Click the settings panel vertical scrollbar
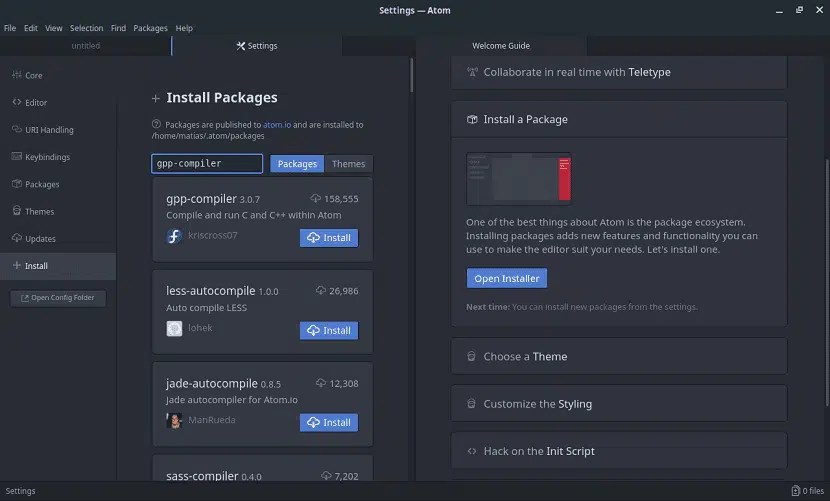The height and width of the screenshot is (501, 830). (412, 75)
